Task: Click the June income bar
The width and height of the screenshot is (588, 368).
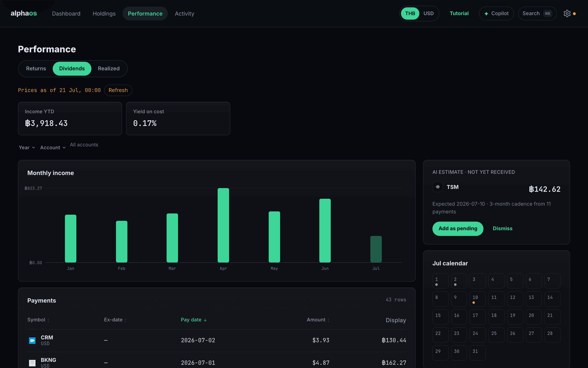Action: [325, 230]
